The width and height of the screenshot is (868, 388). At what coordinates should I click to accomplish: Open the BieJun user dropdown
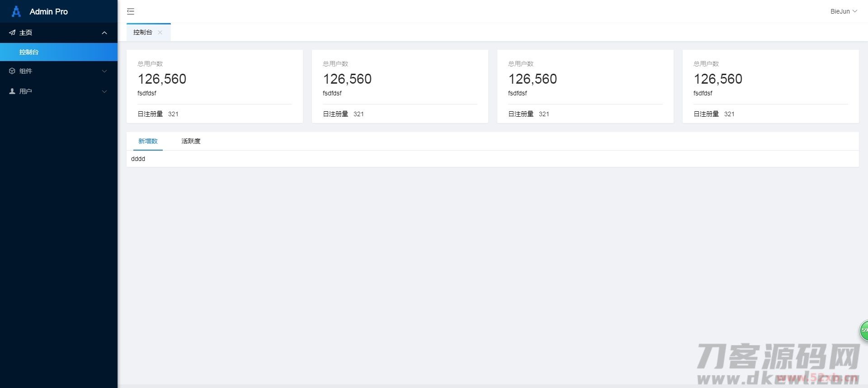843,11
